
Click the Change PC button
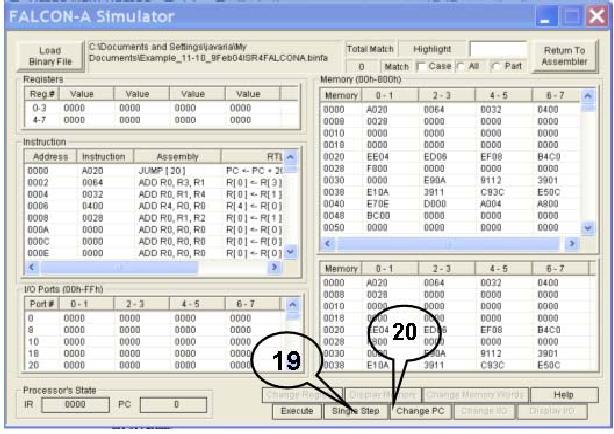click(421, 411)
